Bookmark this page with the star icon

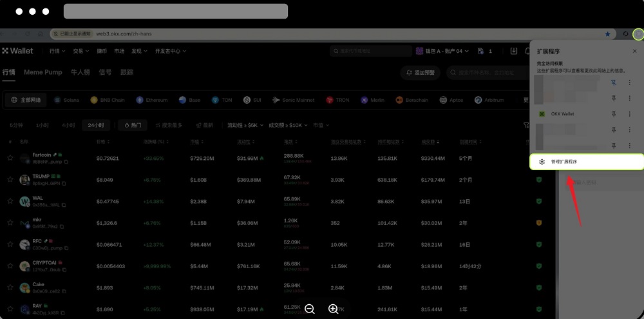607,34
